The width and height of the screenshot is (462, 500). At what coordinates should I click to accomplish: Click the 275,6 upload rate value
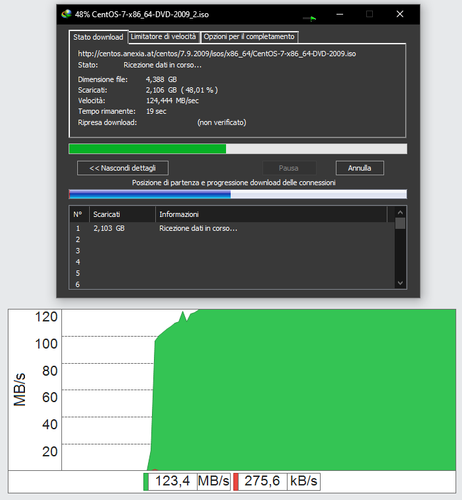(262, 481)
